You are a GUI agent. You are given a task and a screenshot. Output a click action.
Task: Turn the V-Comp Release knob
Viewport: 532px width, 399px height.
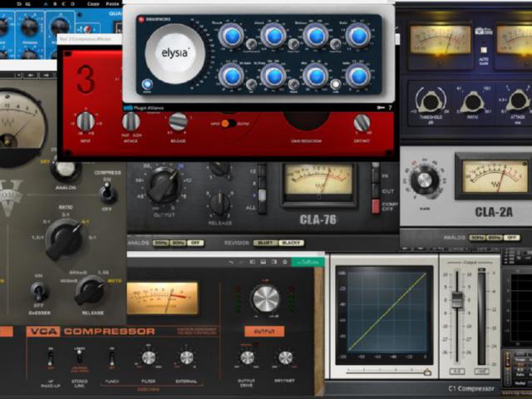[91, 290]
